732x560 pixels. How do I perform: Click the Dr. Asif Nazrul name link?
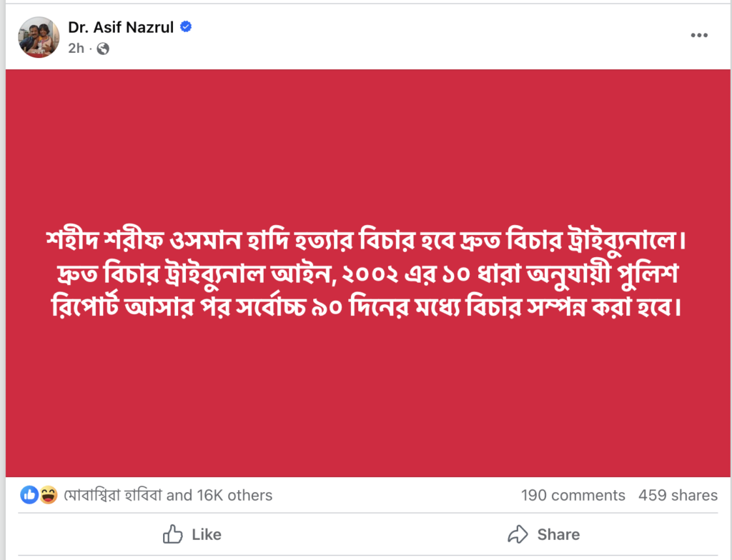point(121,28)
